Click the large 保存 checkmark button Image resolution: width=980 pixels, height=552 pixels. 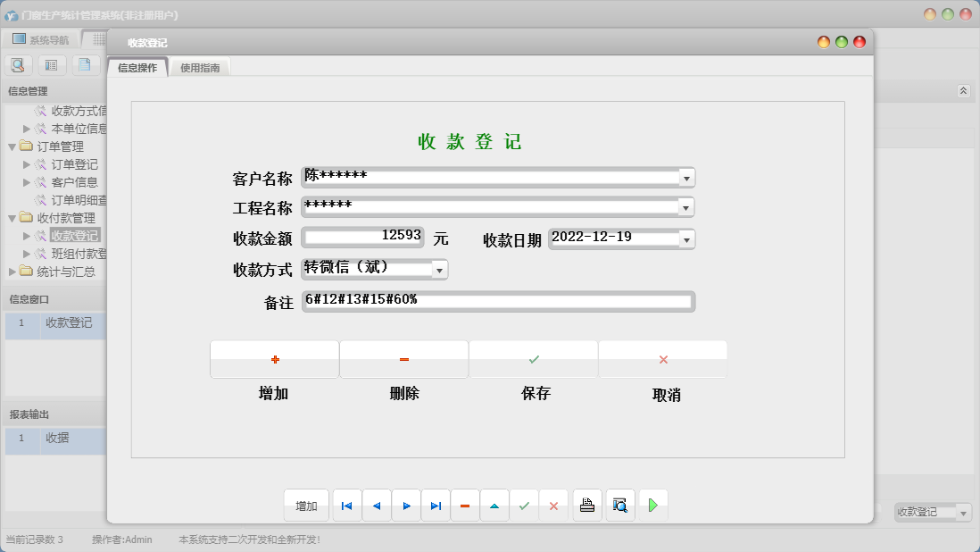(534, 359)
